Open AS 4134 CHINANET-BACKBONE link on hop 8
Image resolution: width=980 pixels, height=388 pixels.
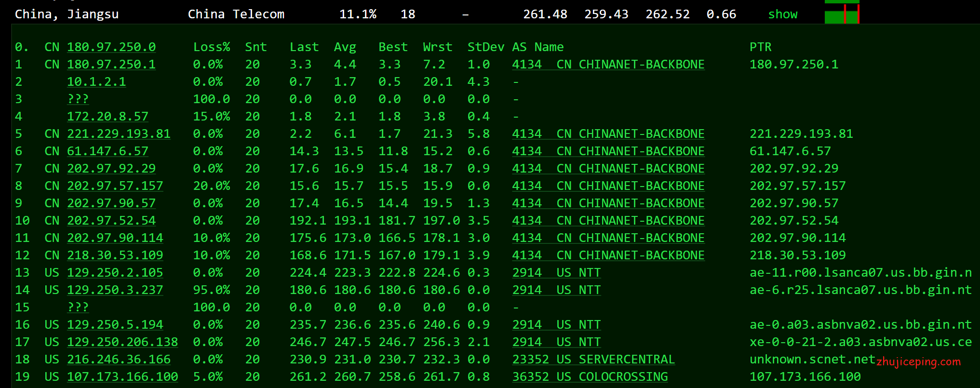click(x=608, y=186)
